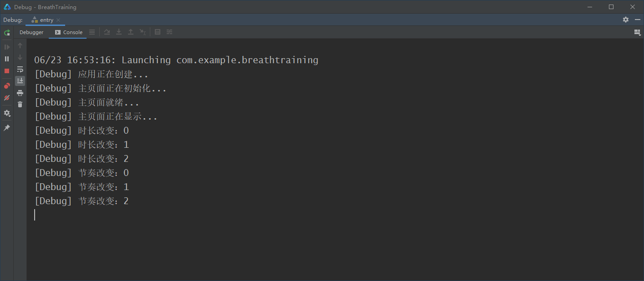Screen dimensions: 644x281
Task: Toggle scroll to the end of console
Action: click(x=20, y=81)
